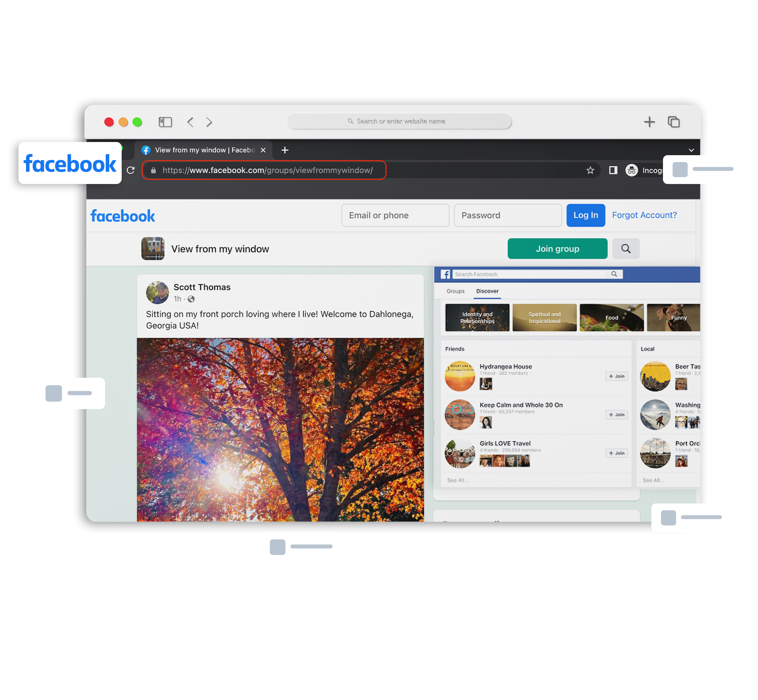Add a new Chrome tab
Image resolution: width=758 pixels, height=700 pixels.
pyautogui.click(x=285, y=150)
